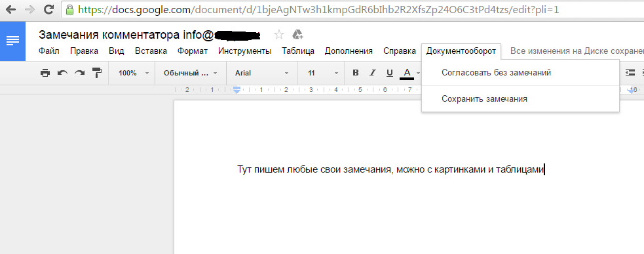The image size is (644, 254).
Task: Click the document text line Тут пишем любые
Action: point(390,169)
